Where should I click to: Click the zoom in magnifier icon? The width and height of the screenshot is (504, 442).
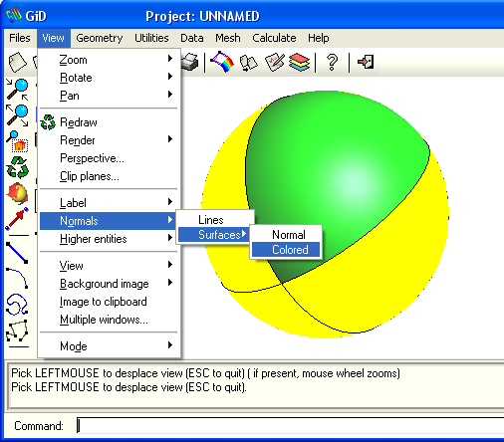[x=17, y=90]
